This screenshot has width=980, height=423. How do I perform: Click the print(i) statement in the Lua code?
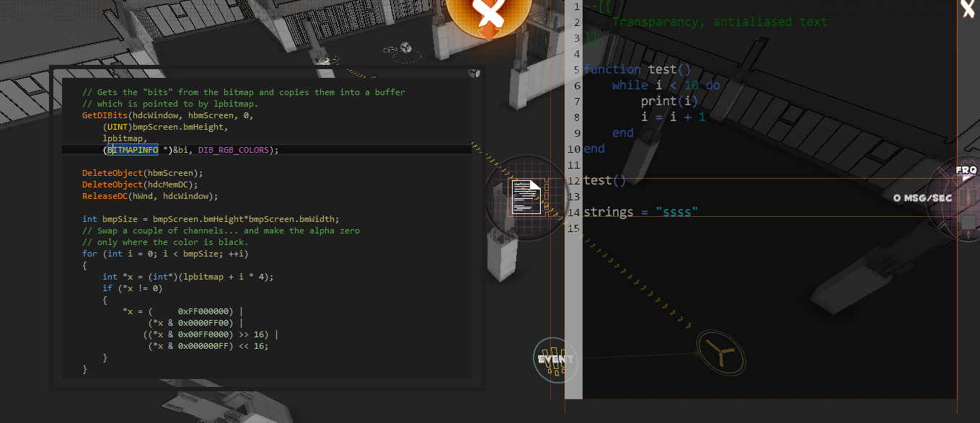[x=660, y=101]
